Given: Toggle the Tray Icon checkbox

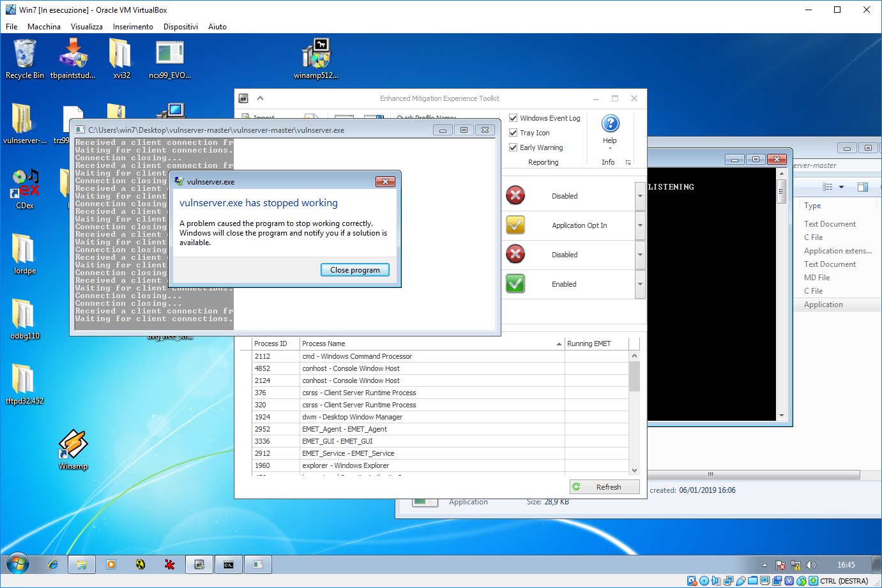Looking at the screenshot, I should [x=513, y=133].
